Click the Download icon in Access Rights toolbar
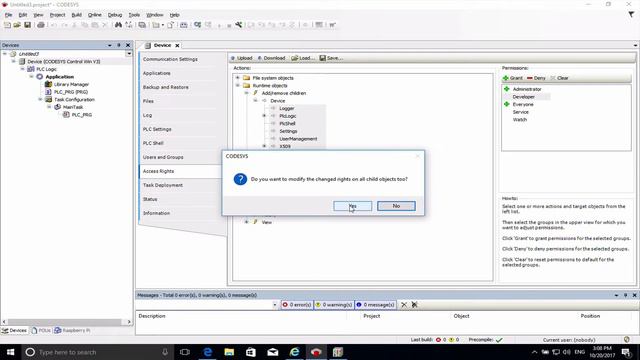 point(260,58)
